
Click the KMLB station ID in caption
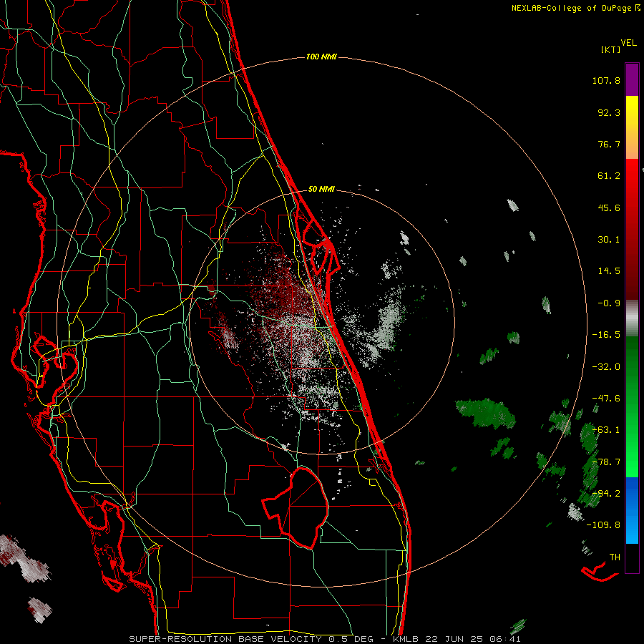(x=406, y=639)
